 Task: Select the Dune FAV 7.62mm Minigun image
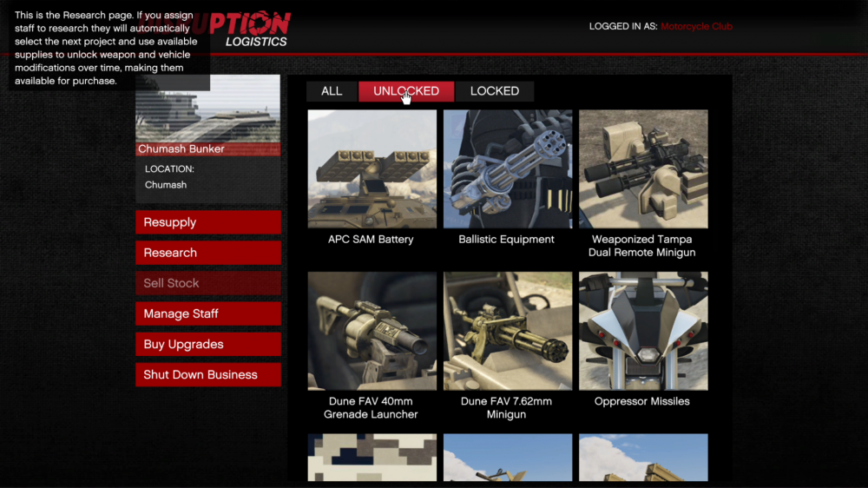pyautogui.click(x=508, y=331)
